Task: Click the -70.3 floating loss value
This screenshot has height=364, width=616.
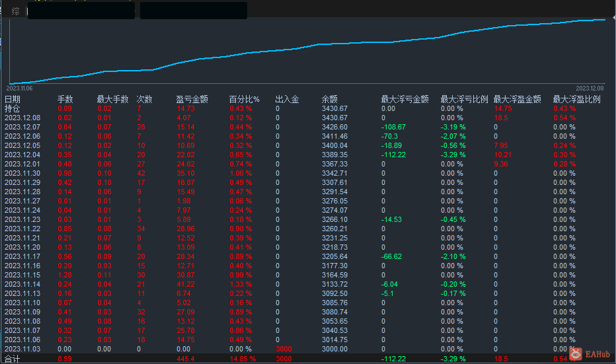Action: click(x=389, y=136)
